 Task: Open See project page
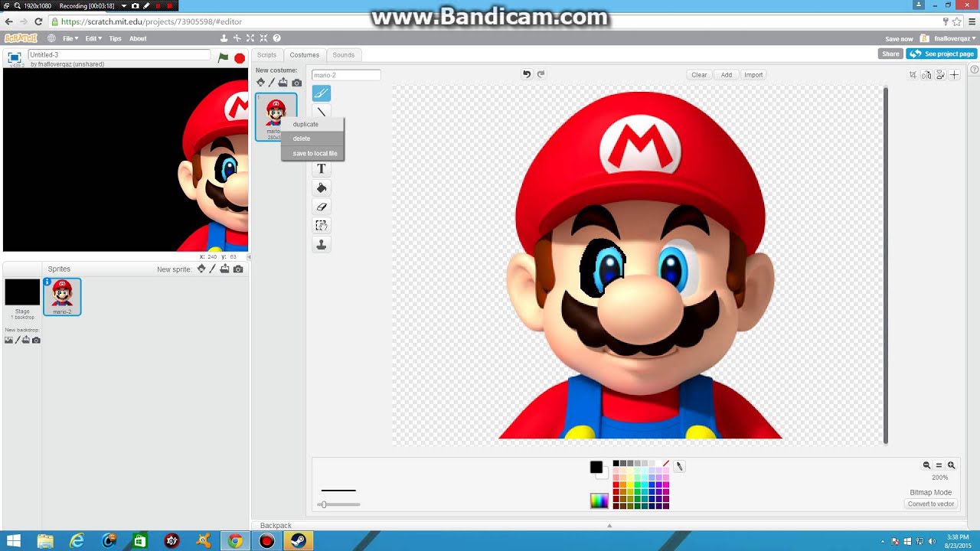click(x=942, y=54)
